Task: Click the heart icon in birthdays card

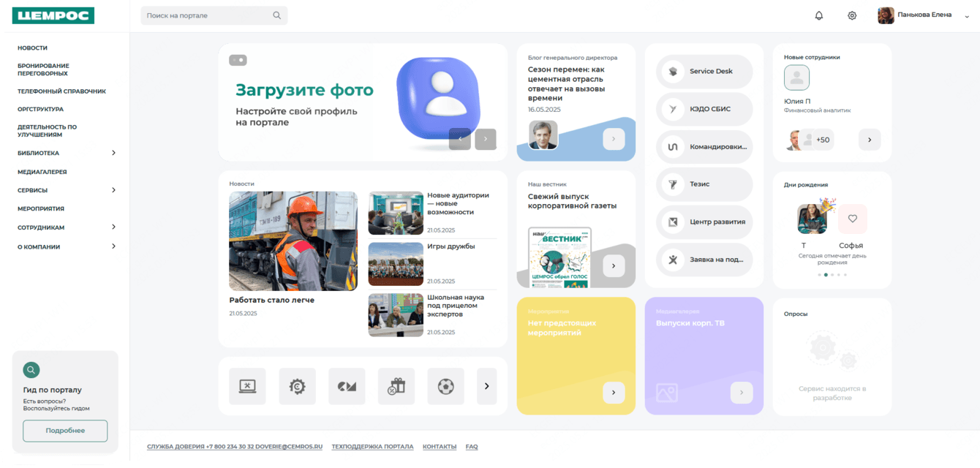Action: click(852, 219)
